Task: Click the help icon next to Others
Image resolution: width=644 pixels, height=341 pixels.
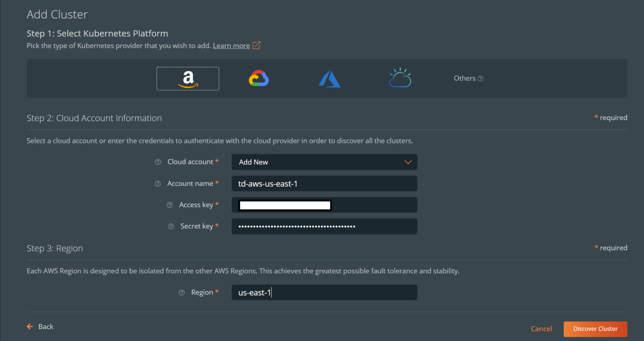Action: (x=480, y=78)
